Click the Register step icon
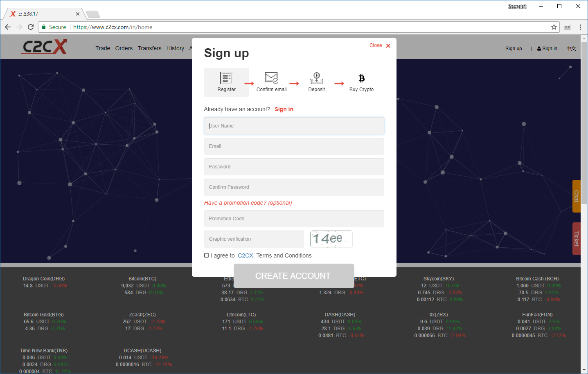Image resolution: width=588 pixels, height=374 pixels. click(226, 78)
